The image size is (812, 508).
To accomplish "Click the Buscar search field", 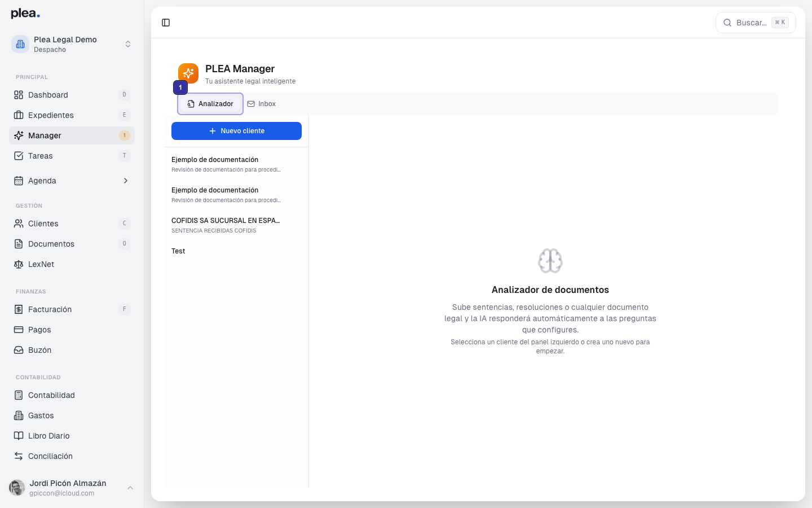I will point(756,23).
